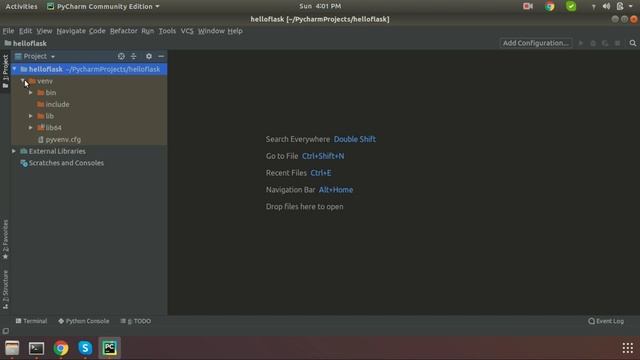640x360 pixels.
Task: Open PyCharm Community Edition app menu
Action: tap(103, 6)
